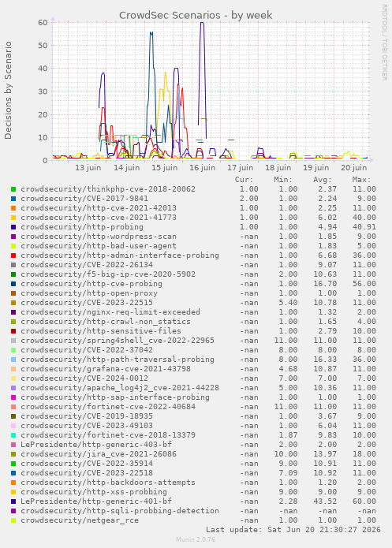Click legend entry crowdsecurity/CVE-2022-26134
Image resolution: width=392 pixels, height=548 pixels.
click(x=87, y=265)
